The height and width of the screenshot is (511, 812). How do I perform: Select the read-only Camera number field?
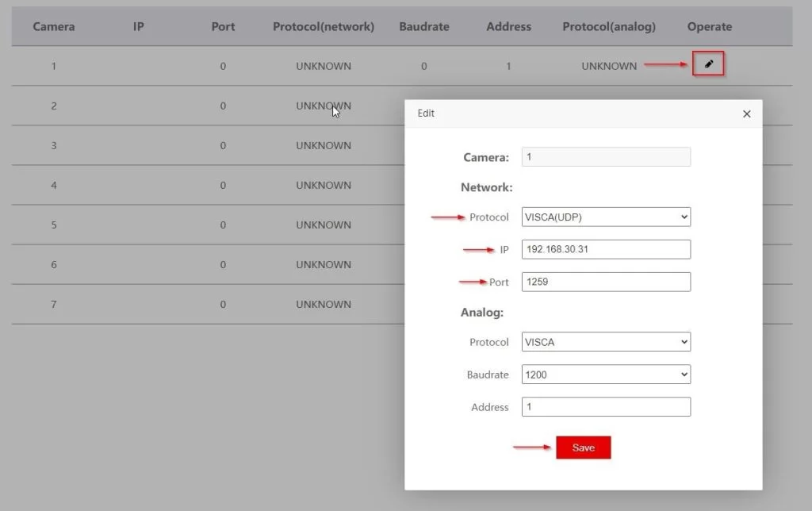606,156
